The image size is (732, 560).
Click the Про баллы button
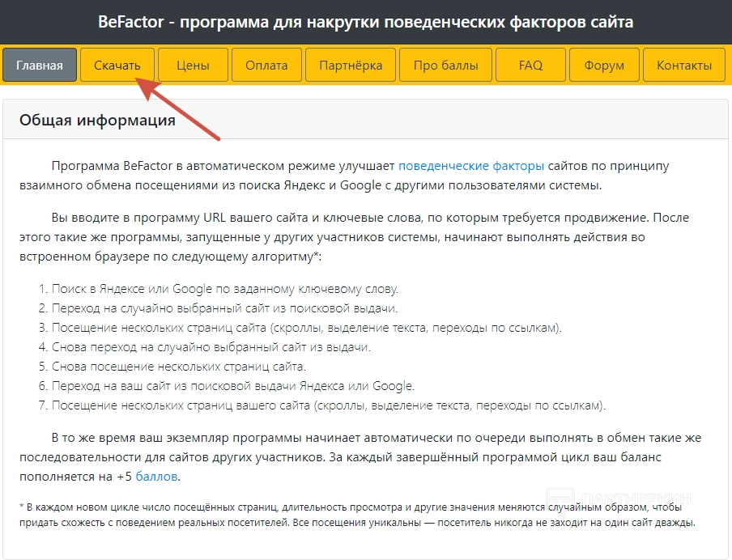pyautogui.click(x=446, y=65)
